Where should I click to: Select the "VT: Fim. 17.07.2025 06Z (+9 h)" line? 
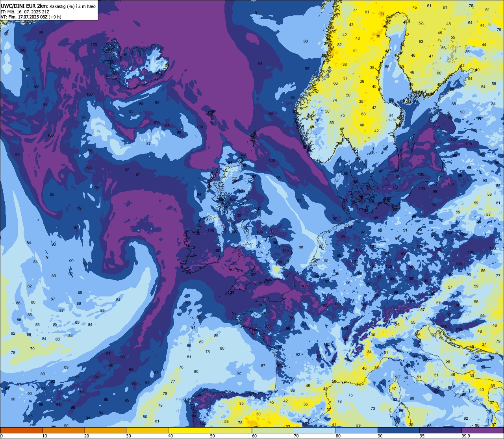[x=31, y=17]
